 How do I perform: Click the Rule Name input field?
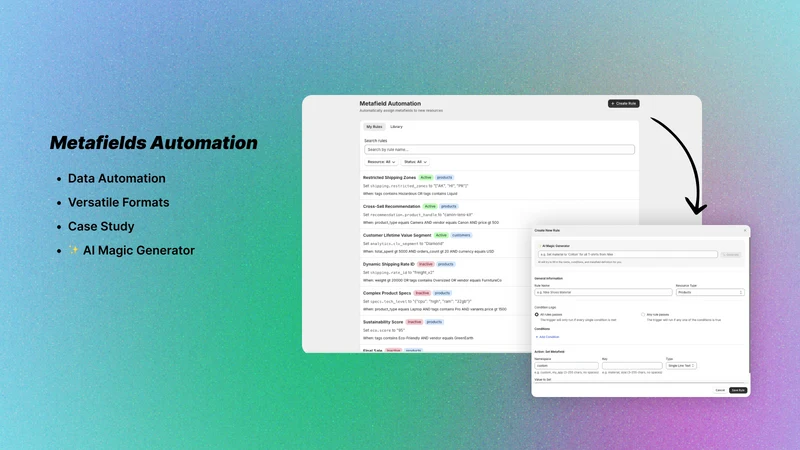(603, 292)
